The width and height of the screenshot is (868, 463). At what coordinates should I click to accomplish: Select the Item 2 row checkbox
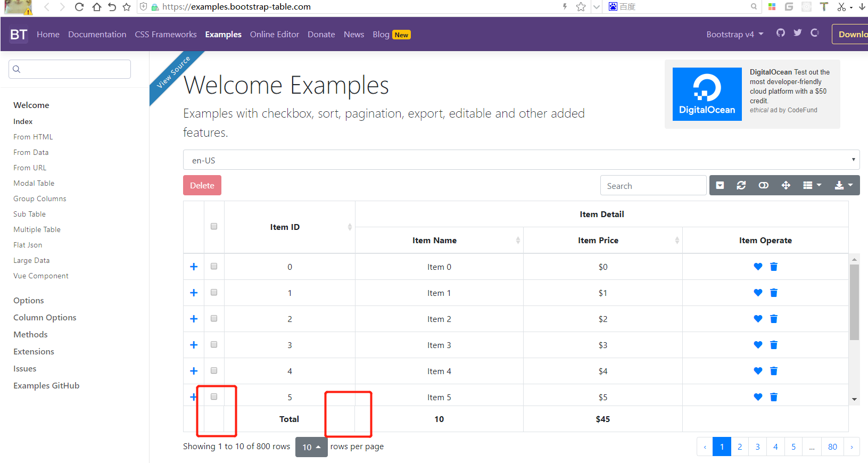(214, 318)
